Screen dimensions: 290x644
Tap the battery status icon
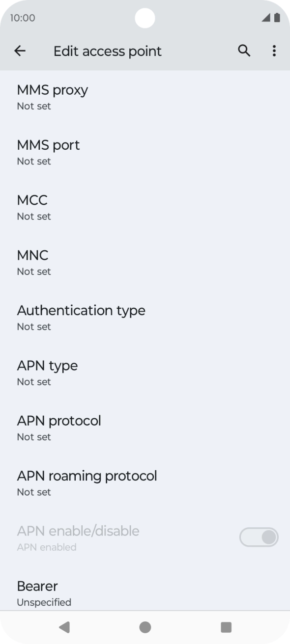coord(277,18)
